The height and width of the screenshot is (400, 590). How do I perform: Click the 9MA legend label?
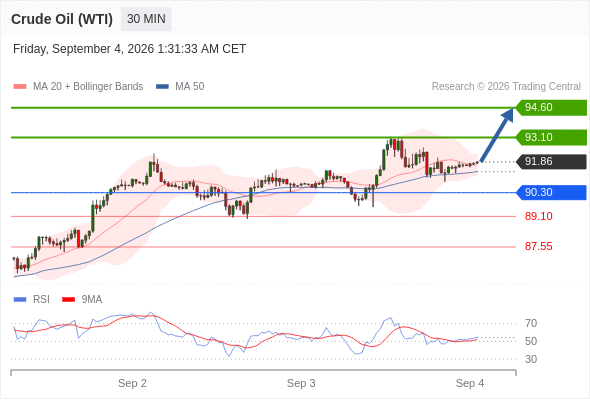point(91,300)
